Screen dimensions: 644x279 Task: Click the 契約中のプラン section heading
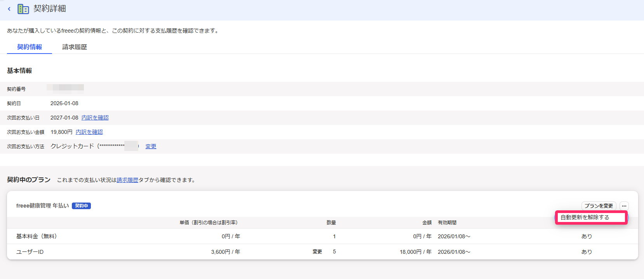pos(29,180)
